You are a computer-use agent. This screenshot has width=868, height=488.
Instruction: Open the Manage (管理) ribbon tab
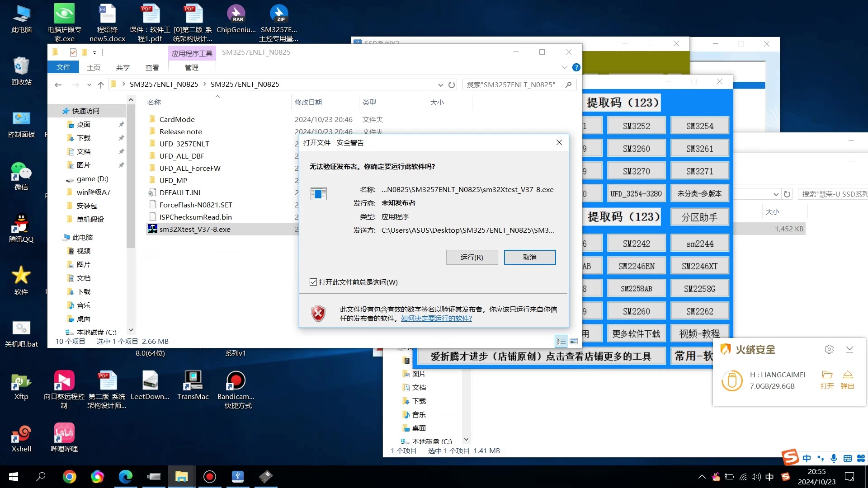192,67
